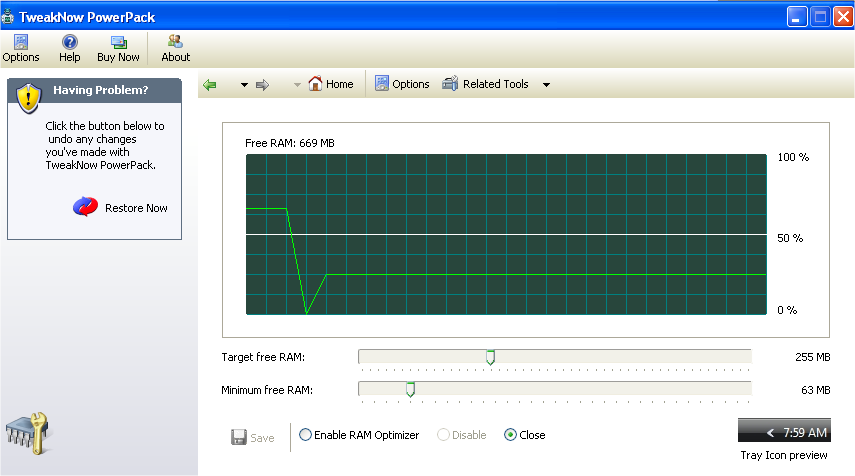Open the About dialog
This screenshot has width=855, height=476.
click(176, 49)
